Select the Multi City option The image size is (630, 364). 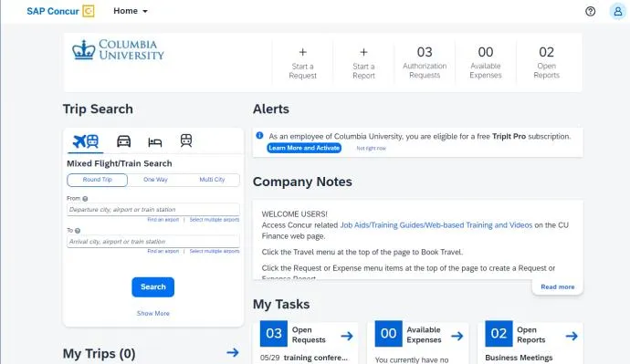212,180
